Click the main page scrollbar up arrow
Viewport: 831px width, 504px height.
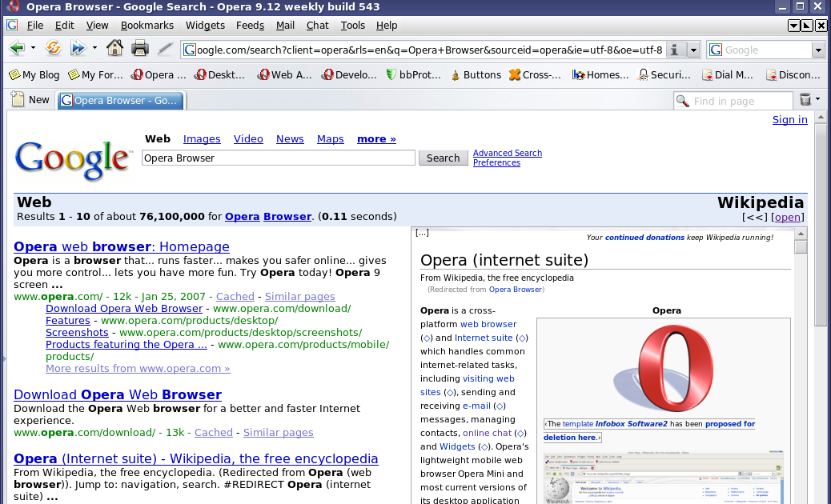[x=821, y=118]
